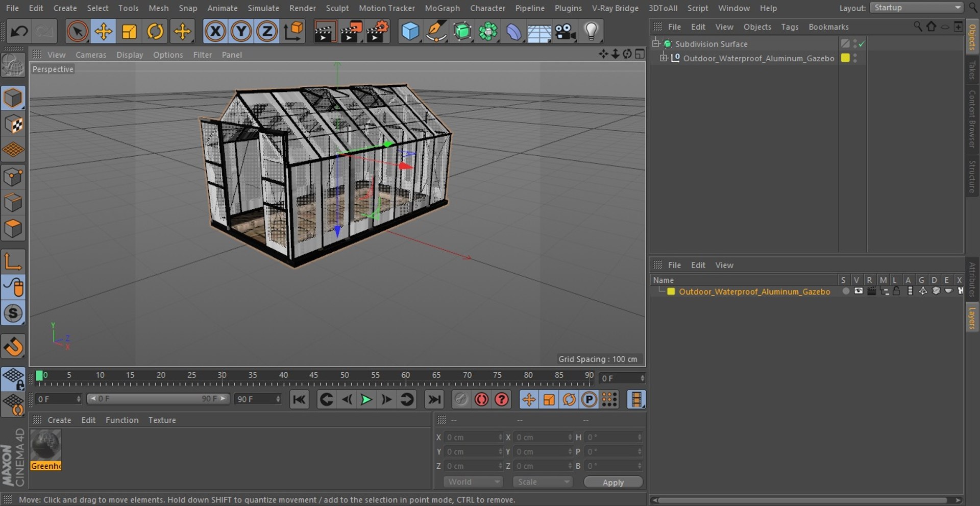The width and height of the screenshot is (980, 506).
Task: Toggle viewport visibility eye for Gazebo layer
Action: [x=859, y=291]
